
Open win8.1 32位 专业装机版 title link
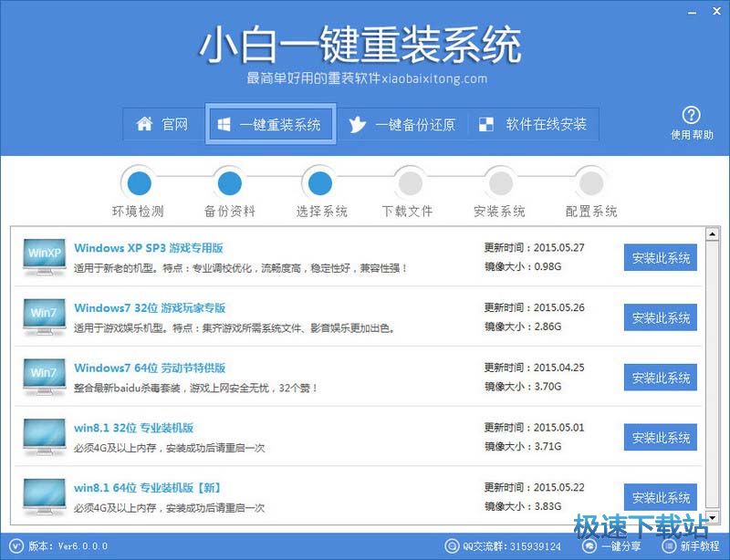133,428
